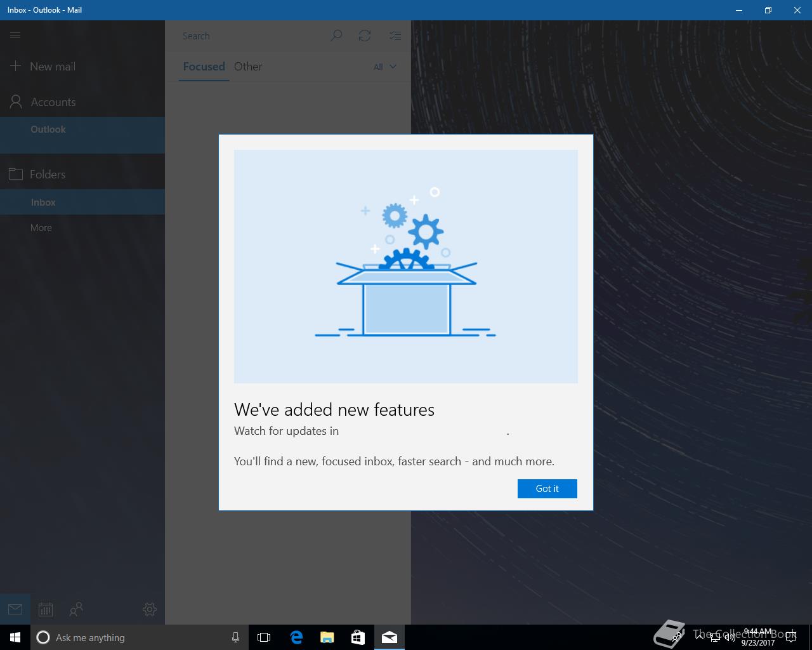Open the volume control in tray
The width and height of the screenshot is (812, 650).
730,637
